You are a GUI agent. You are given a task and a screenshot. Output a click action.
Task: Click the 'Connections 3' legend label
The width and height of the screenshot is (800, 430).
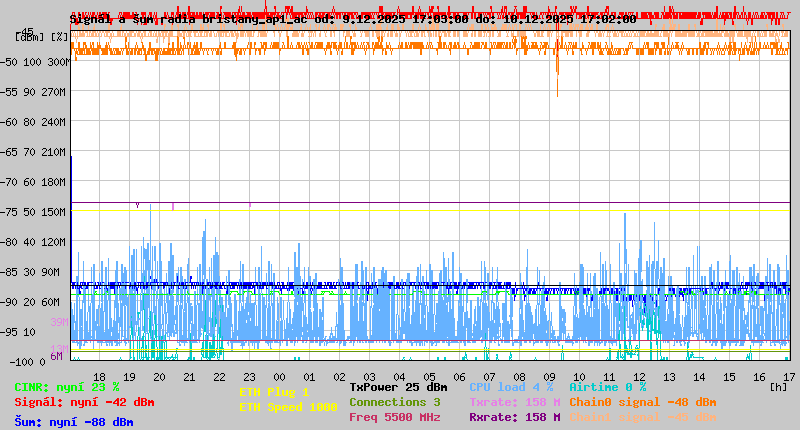click(395, 402)
